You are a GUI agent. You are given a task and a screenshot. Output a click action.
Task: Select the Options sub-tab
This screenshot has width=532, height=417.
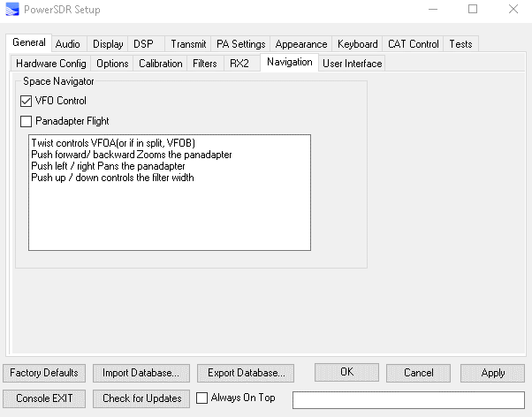pos(112,64)
